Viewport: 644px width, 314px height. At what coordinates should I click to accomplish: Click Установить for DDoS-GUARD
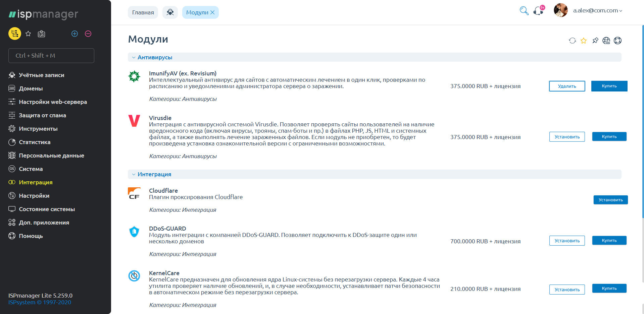tap(567, 241)
